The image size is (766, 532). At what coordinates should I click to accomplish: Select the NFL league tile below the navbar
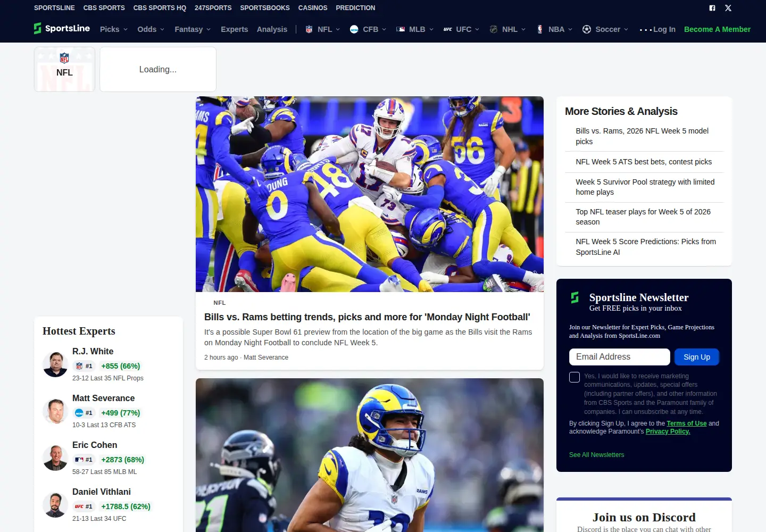[64, 69]
